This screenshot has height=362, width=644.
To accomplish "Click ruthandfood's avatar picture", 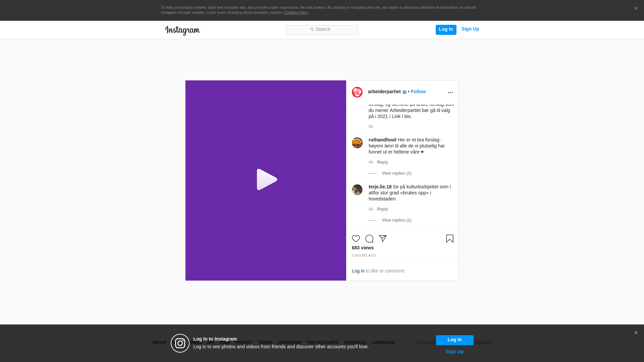I will (x=357, y=143).
